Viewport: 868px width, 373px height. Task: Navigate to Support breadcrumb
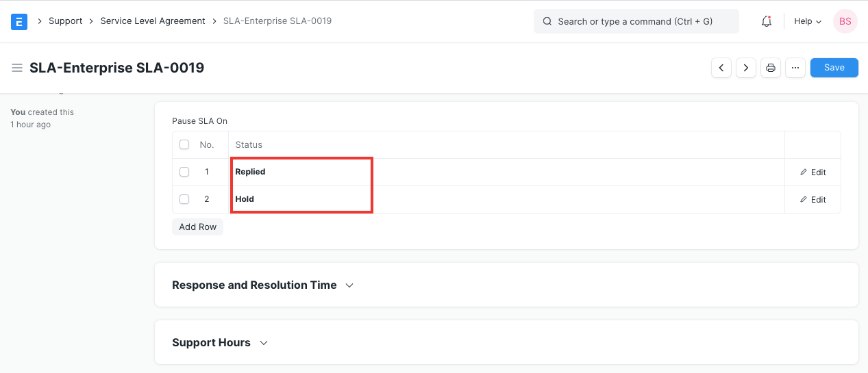point(66,21)
